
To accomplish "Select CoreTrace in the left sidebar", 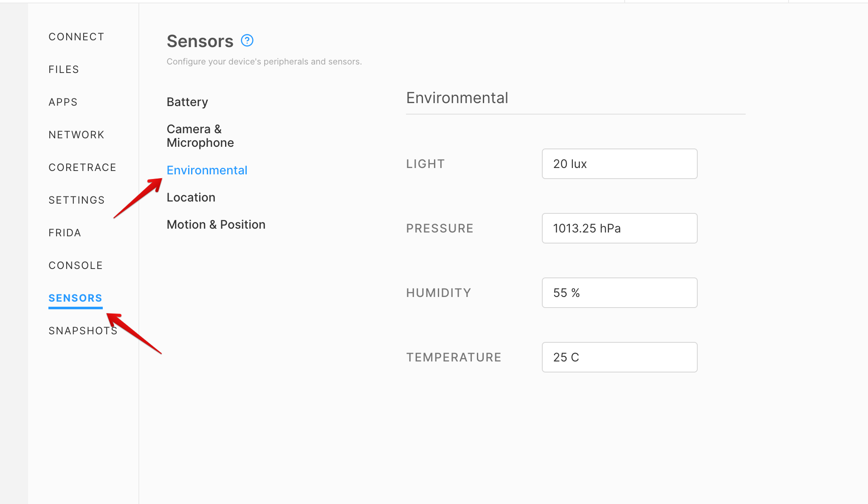I will (x=82, y=168).
